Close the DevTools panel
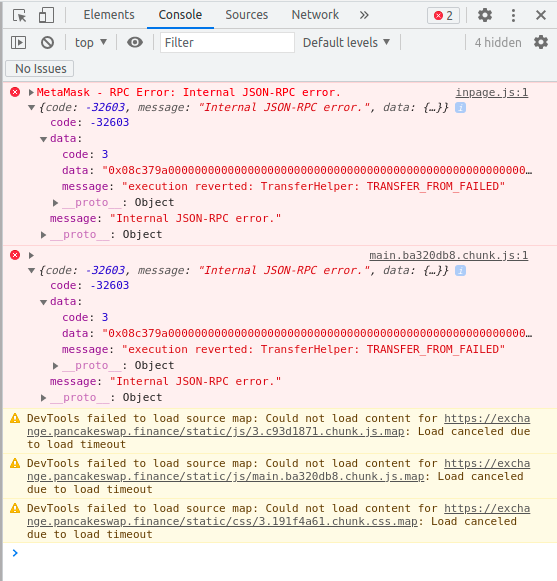Viewport: 557px width, 581px height. click(x=541, y=15)
